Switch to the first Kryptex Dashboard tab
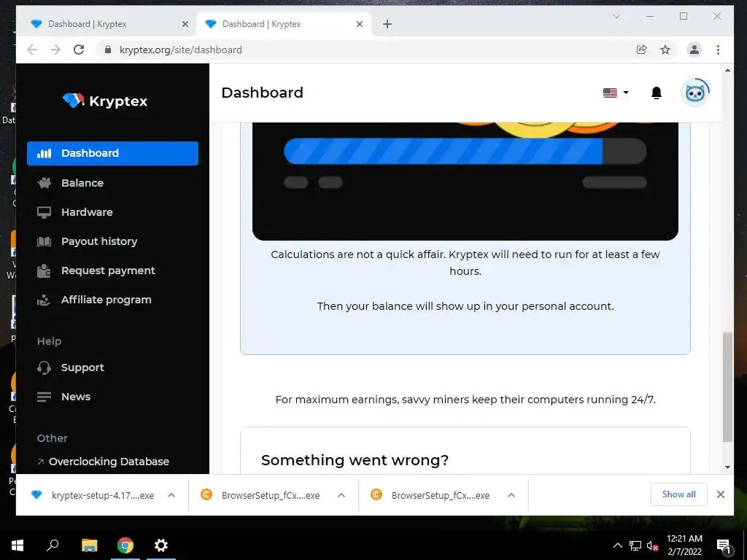The image size is (747, 560). (x=107, y=24)
